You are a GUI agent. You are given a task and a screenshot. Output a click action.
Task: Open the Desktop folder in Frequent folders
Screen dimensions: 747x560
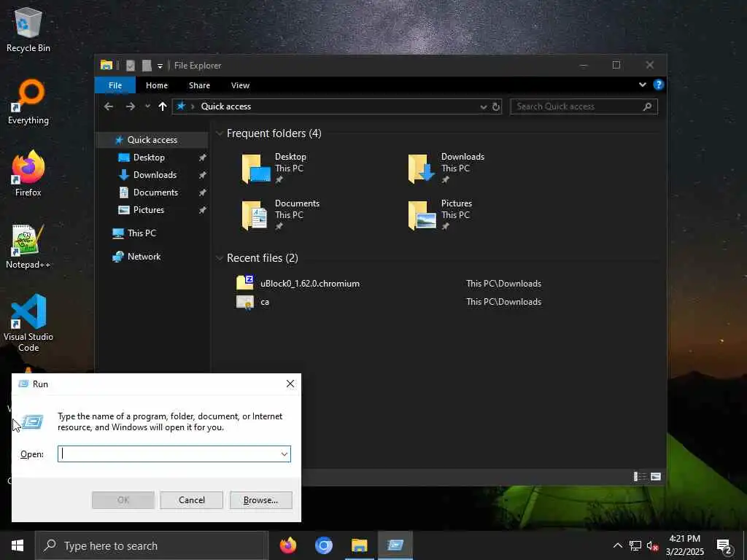coord(275,169)
